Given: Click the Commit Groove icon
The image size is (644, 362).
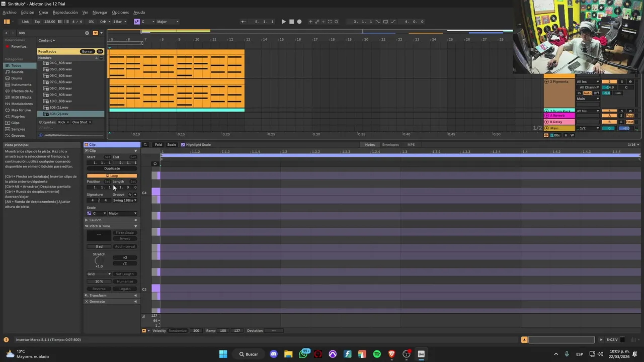Looking at the screenshot, I should click(135, 195).
